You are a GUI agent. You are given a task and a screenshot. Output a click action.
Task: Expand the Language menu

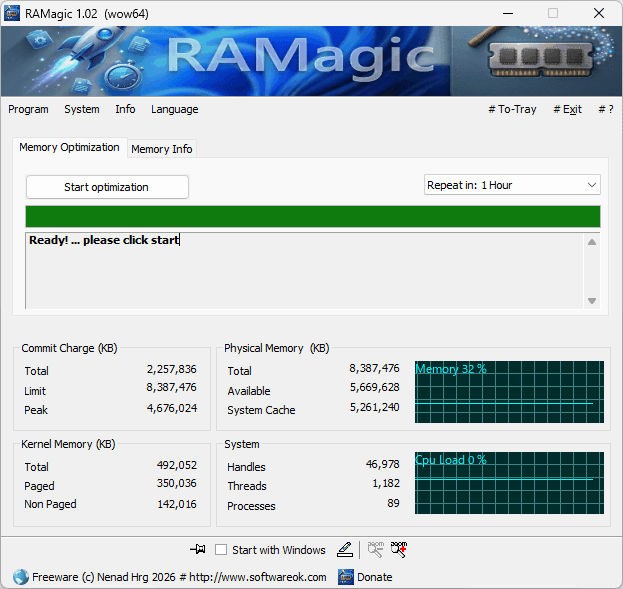click(174, 109)
